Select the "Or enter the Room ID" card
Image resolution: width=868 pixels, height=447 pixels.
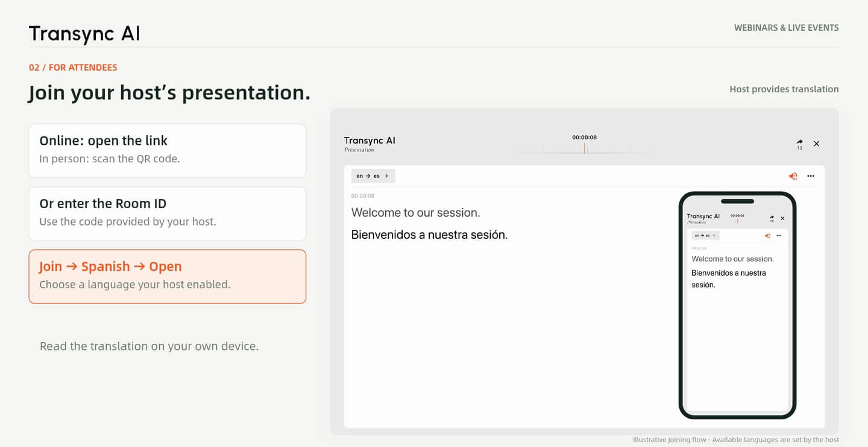click(168, 214)
